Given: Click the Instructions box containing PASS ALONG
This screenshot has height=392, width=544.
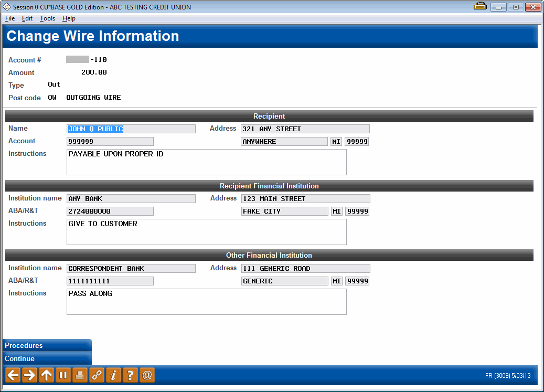Looking at the screenshot, I should point(206,302).
